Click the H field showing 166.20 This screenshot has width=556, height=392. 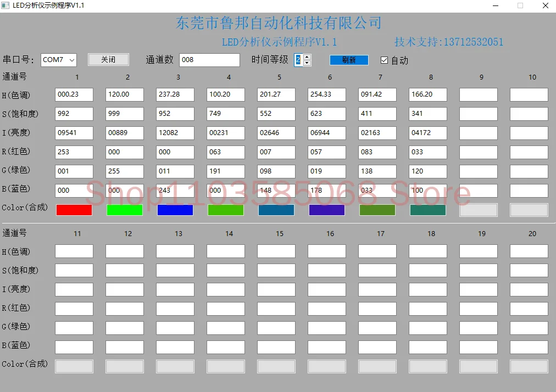[427, 94]
